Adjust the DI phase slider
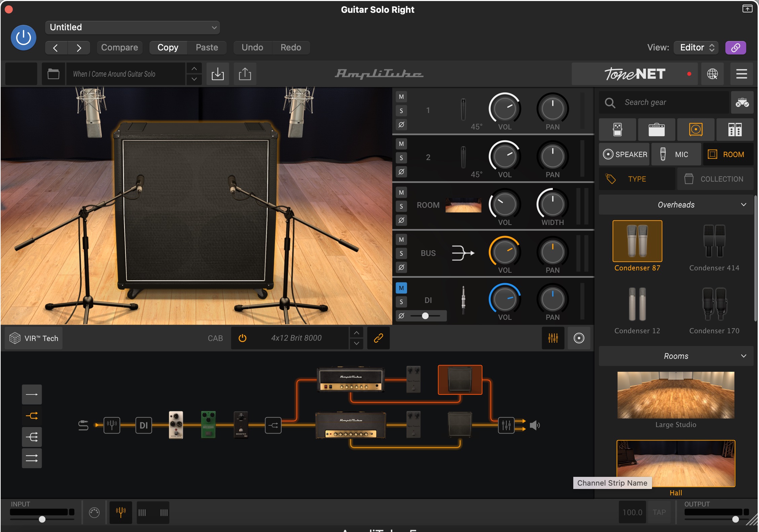Viewport: 759px width, 532px height. click(425, 316)
